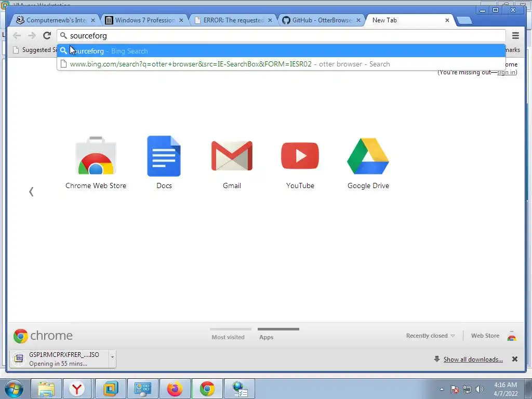The image size is (532, 399).
Task: Switch to the Computernewb's tab
Action: coord(56,20)
